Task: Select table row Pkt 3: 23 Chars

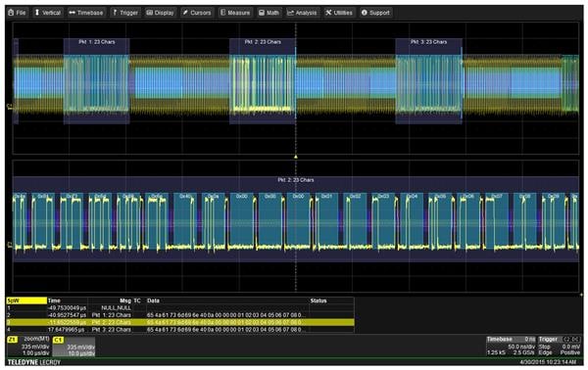Action: [x=180, y=330]
